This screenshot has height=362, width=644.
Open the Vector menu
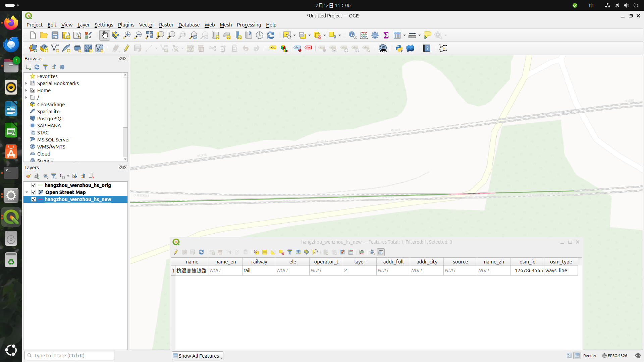(x=146, y=25)
